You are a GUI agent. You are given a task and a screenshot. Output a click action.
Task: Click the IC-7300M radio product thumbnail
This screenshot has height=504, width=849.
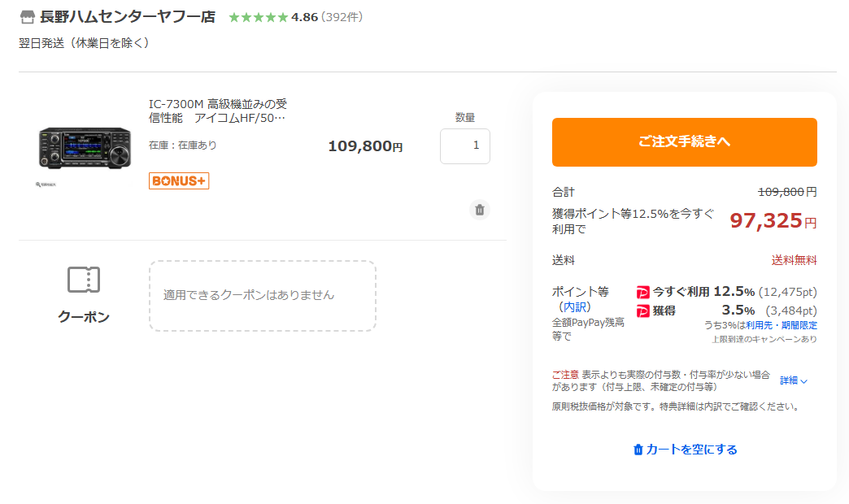click(x=85, y=148)
